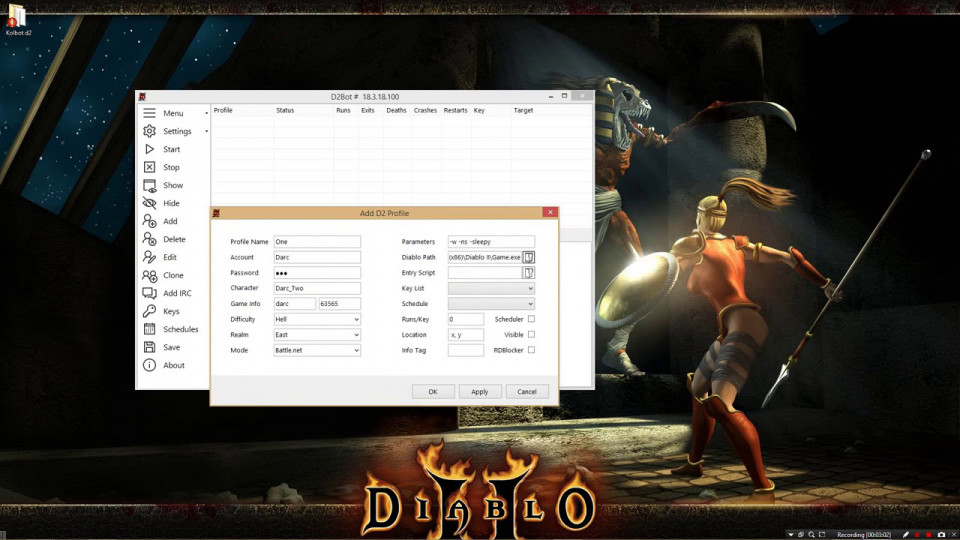Click the Add IRC icon
The image size is (960, 540).
(x=149, y=293)
